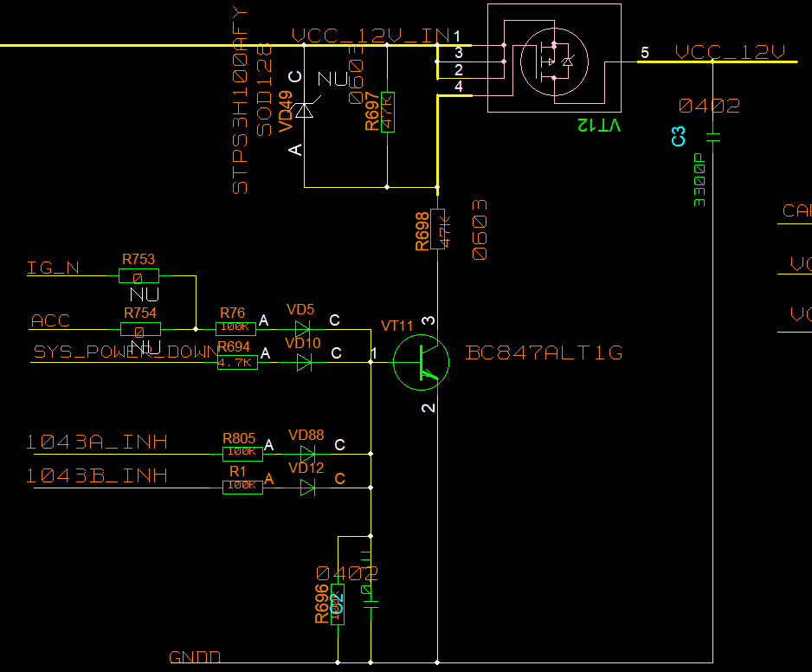Click the BC847ALT1G part name text

coord(544,353)
